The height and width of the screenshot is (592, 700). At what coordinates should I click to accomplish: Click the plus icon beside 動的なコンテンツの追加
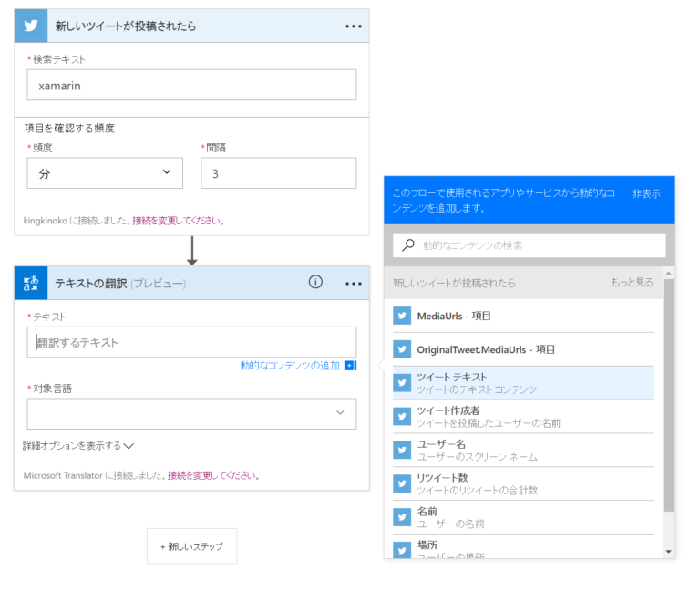point(350,366)
